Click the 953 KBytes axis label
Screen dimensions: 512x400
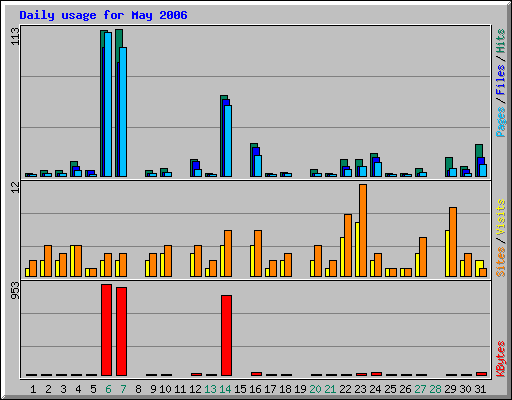click(x=15, y=290)
